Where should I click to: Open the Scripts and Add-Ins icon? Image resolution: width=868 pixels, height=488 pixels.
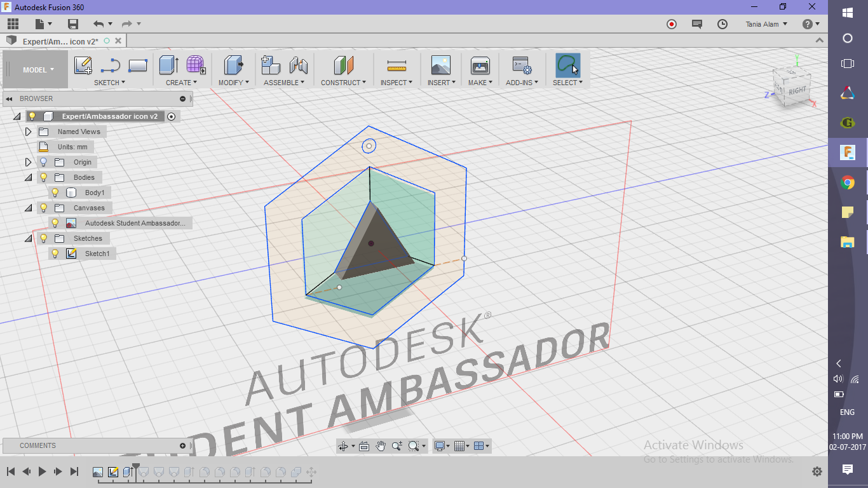tap(522, 65)
